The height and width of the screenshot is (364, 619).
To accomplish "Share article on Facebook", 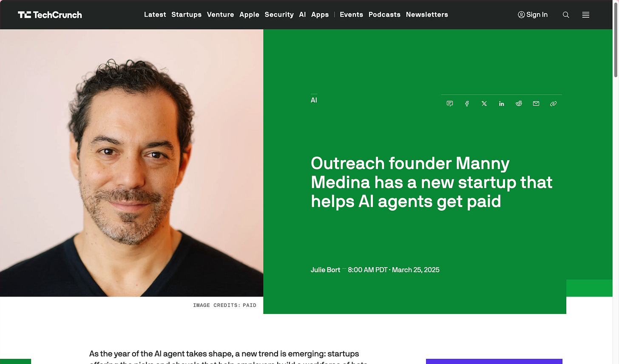I will (x=467, y=104).
